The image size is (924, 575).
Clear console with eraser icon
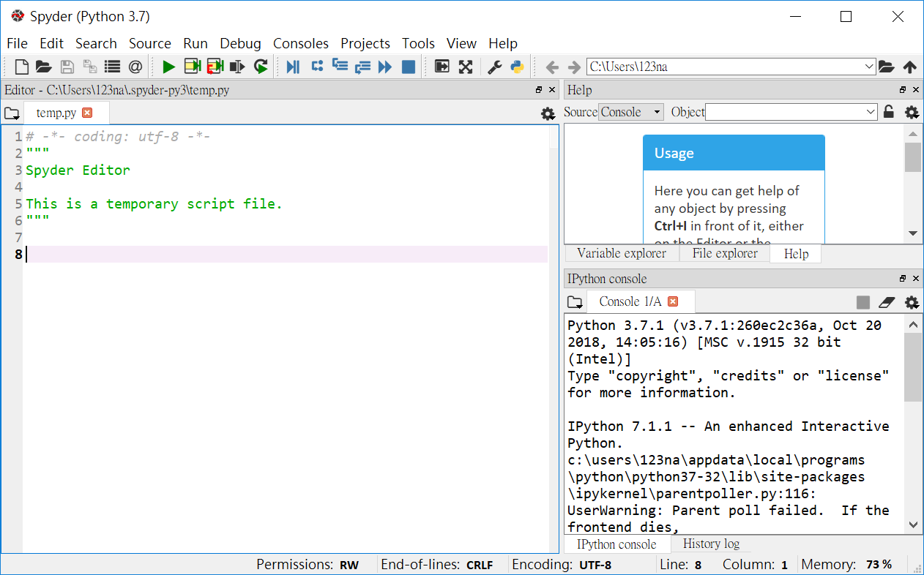[x=887, y=302]
